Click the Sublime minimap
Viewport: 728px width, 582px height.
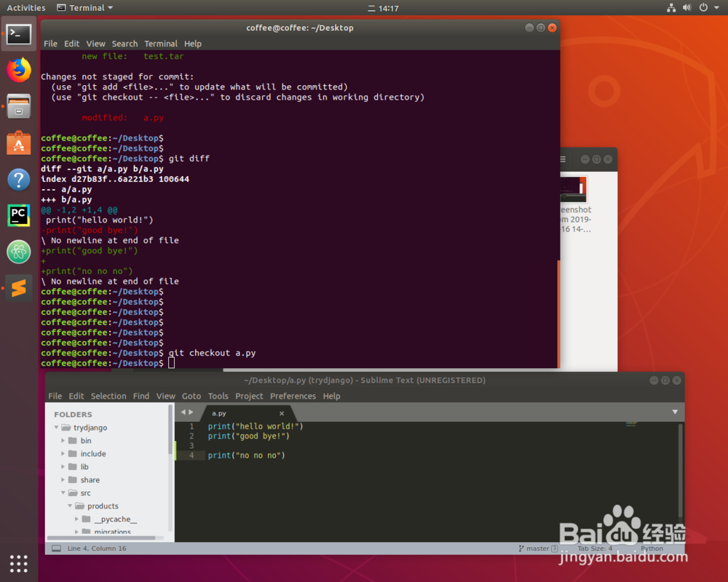click(631, 423)
